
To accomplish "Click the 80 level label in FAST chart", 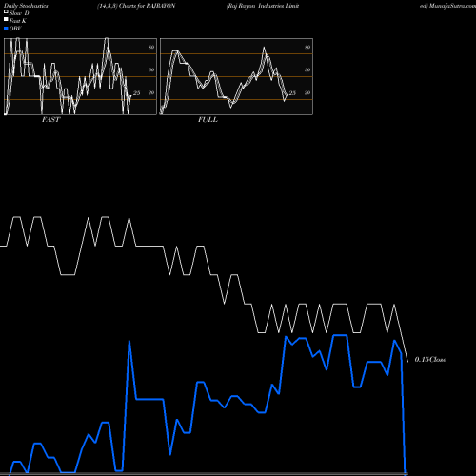I will pyautogui.click(x=151, y=47).
